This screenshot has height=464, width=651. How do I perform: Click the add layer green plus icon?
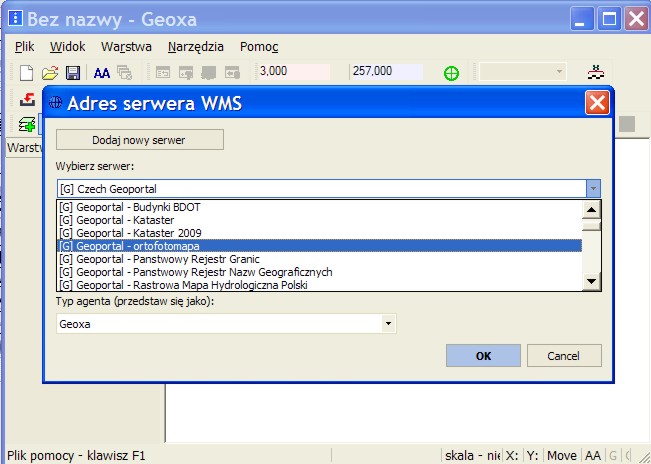coord(27,124)
